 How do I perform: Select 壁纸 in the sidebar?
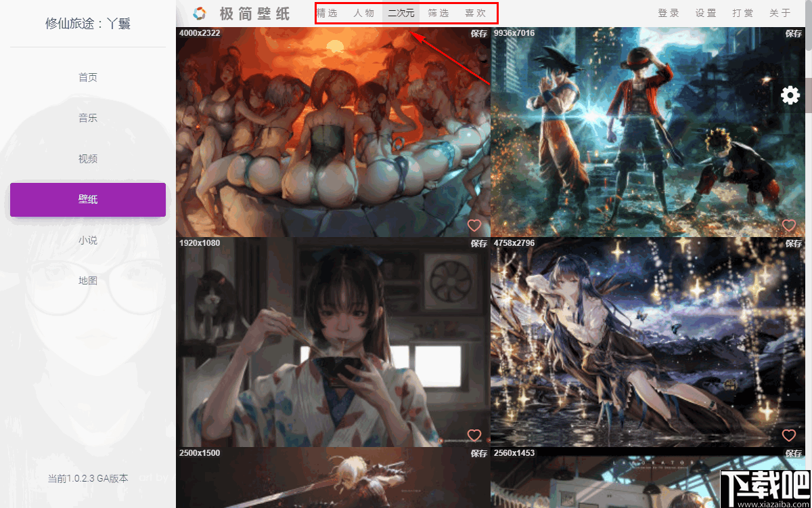[x=88, y=200]
